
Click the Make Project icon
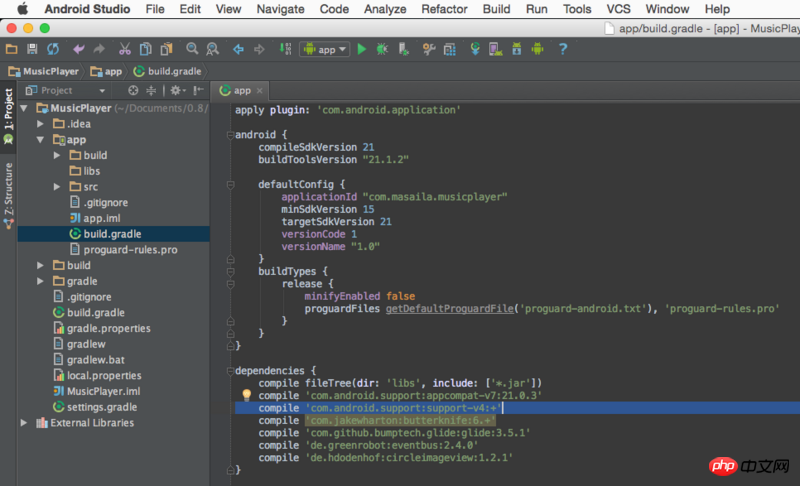pos(285,49)
